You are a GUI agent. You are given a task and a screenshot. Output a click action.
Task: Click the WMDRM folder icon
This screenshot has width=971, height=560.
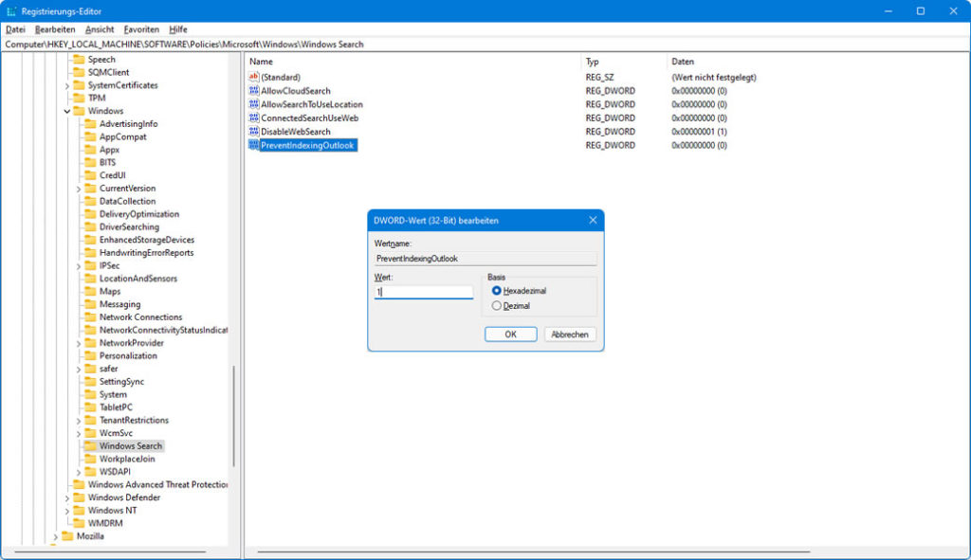(79, 523)
